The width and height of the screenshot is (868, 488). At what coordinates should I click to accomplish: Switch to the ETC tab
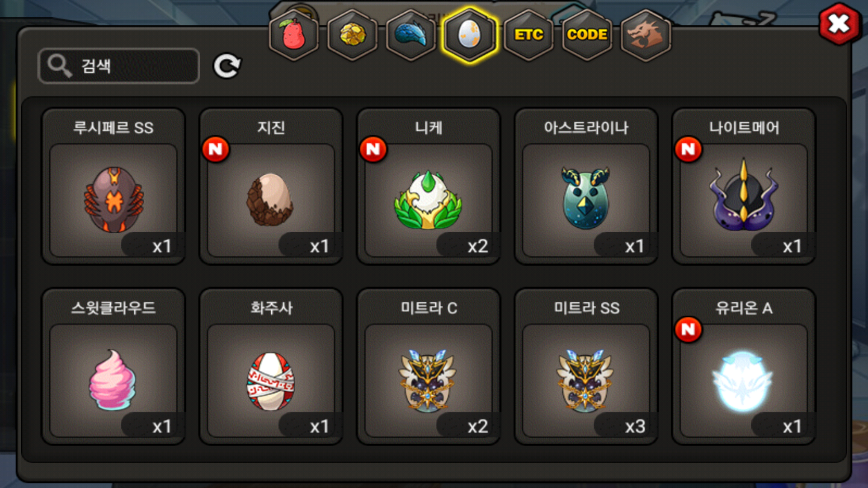528,35
